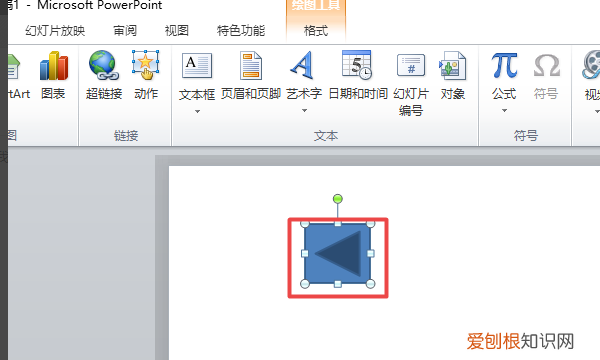Click the video film reel icon

(591, 65)
